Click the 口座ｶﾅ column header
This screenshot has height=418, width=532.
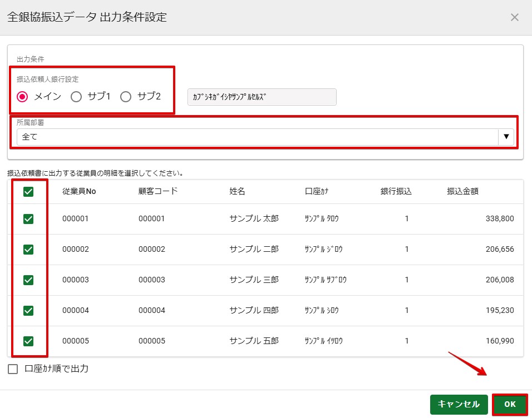tap(317, 191)
